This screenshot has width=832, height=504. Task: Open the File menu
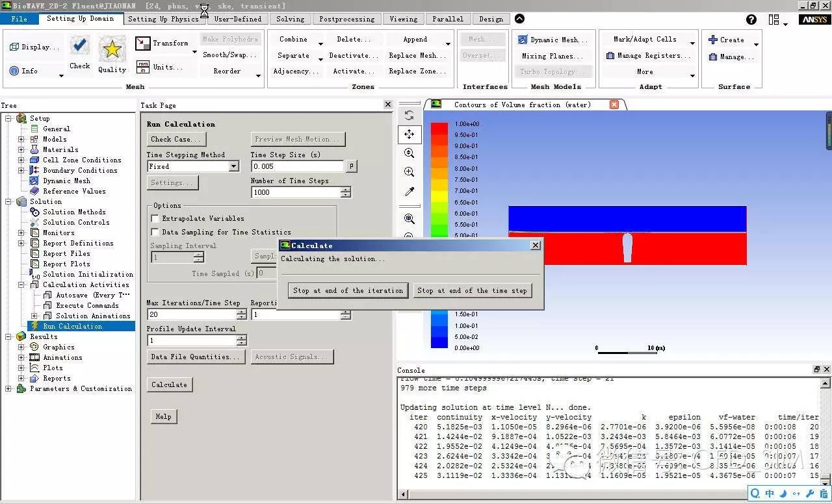[x=19, y=19]
